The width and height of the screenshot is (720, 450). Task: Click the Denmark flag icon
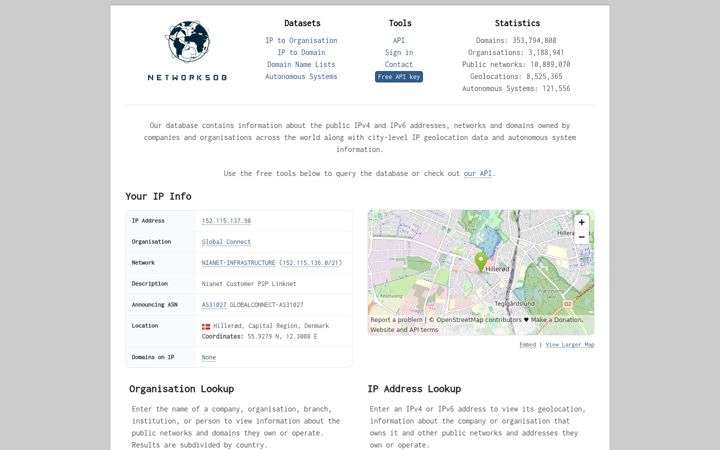click(206, 326)
